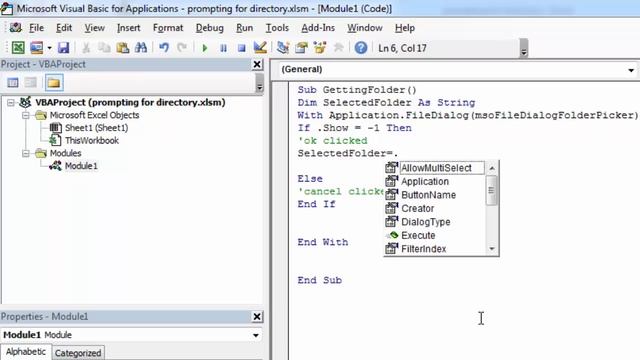Open the Debug menu
The height and width of the screenshot is (360, 640).
tap(209, 28)
